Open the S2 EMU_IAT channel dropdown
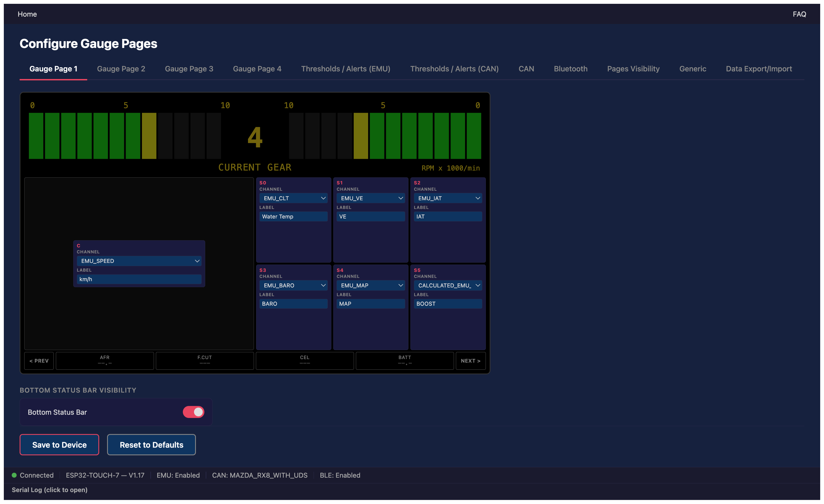 point(448,198)
